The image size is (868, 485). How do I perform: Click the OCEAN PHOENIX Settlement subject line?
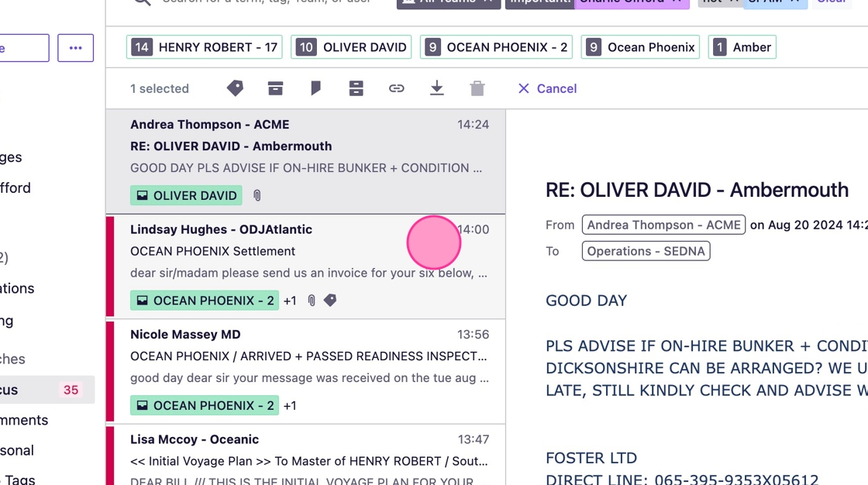point(212,251)
